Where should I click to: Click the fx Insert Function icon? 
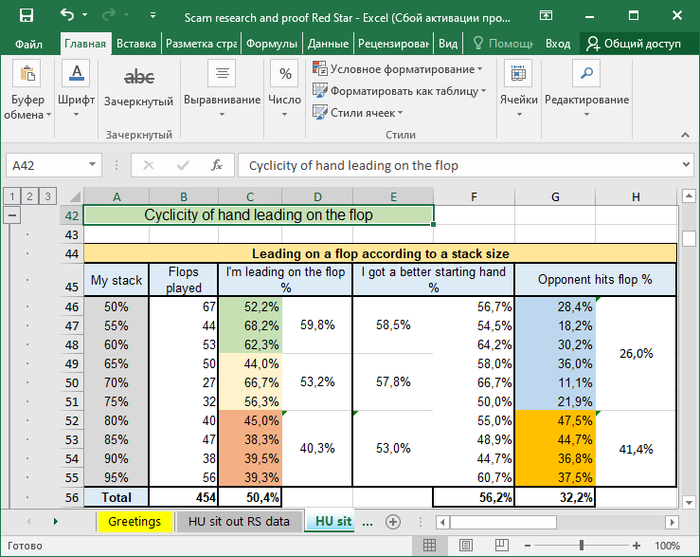[x=216, y=166]
